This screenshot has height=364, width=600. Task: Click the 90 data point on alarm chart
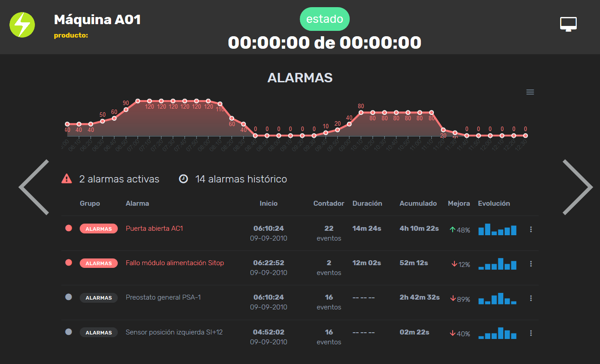[126, 110]
